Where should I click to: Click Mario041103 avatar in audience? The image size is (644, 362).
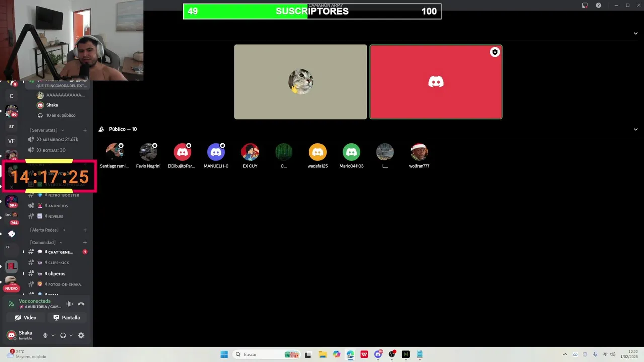pos(351,152)
